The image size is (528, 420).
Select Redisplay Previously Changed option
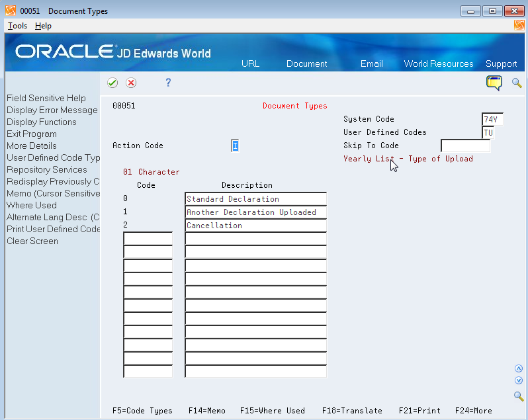coord(53,181)
